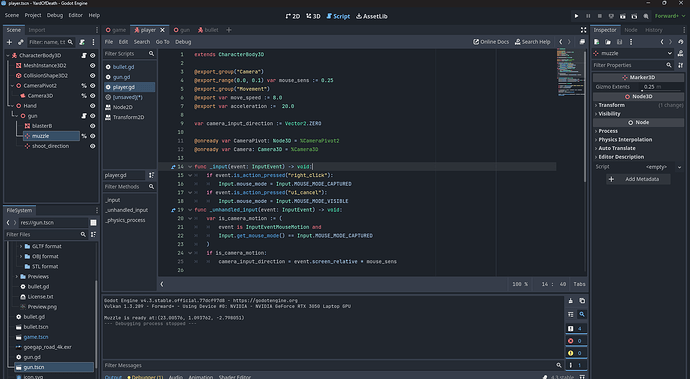Screen dimensions: 690x379
Task: Open the Forward+ renderer dropdown
Action: (670, 16)
